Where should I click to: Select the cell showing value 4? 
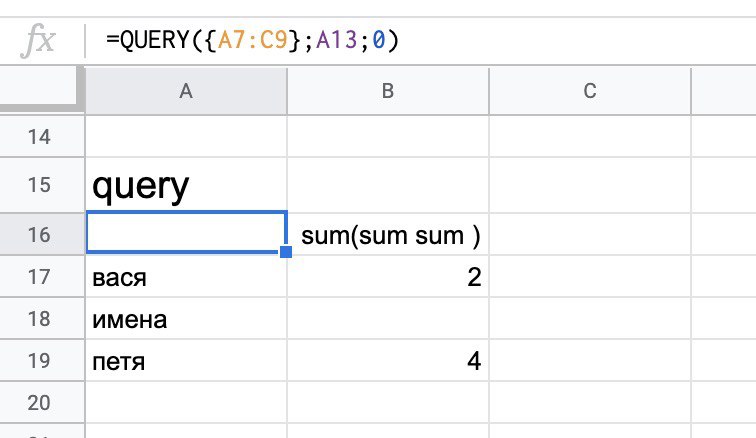(x=388, y=361)
